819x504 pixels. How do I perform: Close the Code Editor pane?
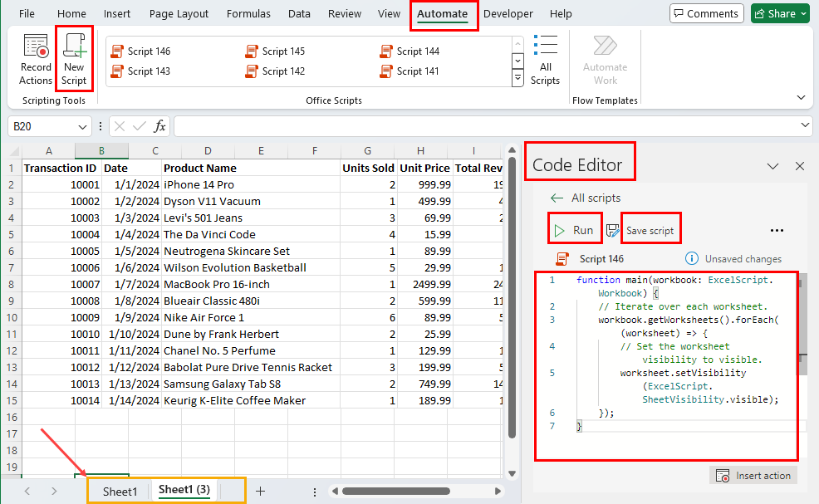tap(800, 166)
